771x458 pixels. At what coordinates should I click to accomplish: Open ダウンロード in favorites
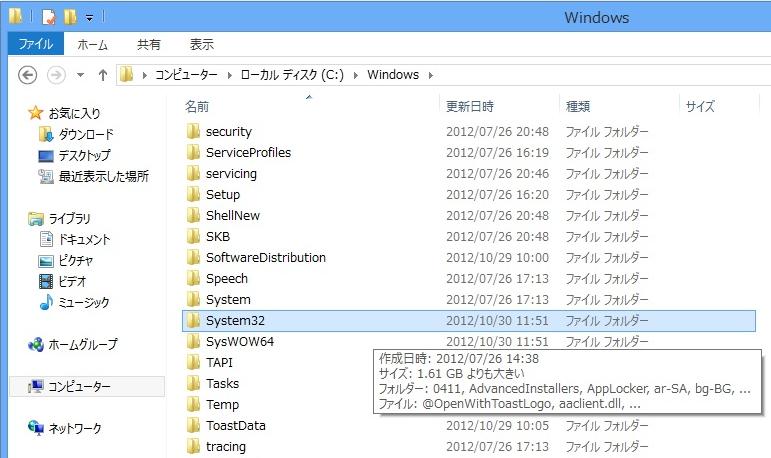point(86,134)
